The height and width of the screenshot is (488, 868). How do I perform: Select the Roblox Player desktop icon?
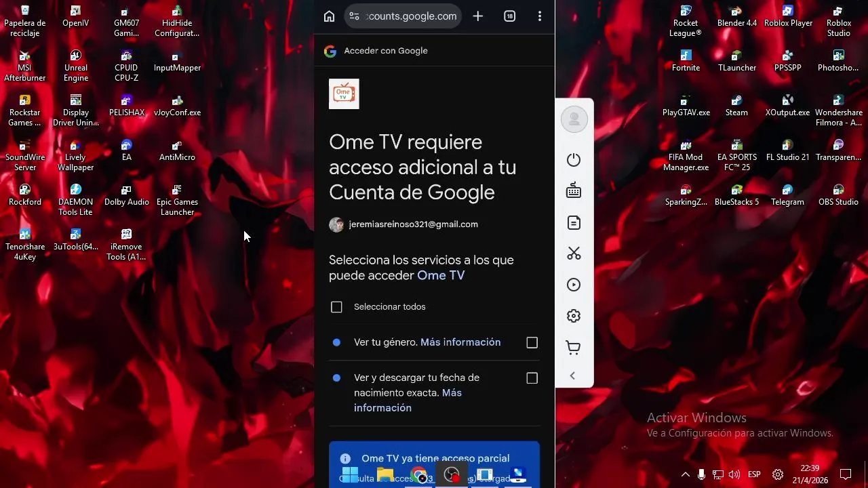(788, 16)
